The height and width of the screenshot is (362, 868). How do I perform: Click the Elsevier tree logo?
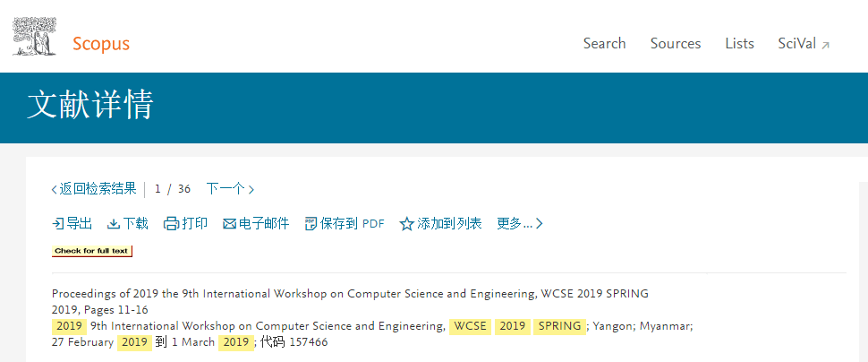click(34, 37)
